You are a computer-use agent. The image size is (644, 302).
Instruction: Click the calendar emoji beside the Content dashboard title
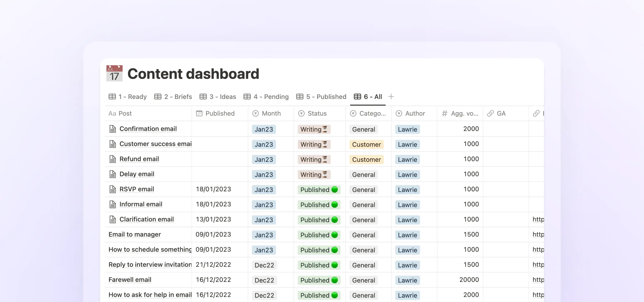(115, 73)
